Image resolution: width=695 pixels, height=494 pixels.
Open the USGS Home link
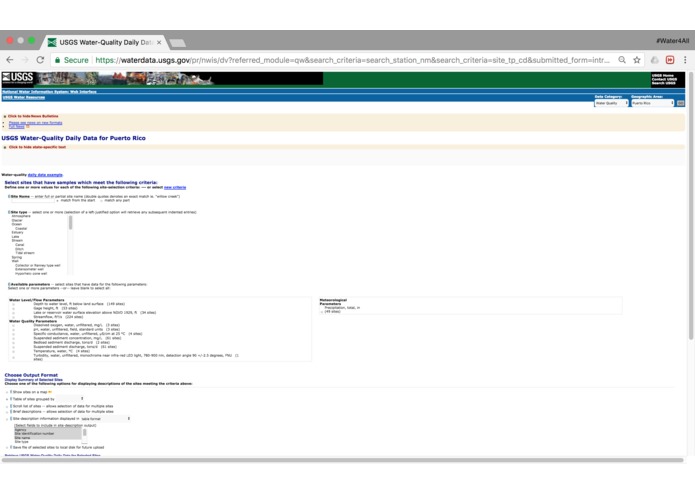pos(663,76)
